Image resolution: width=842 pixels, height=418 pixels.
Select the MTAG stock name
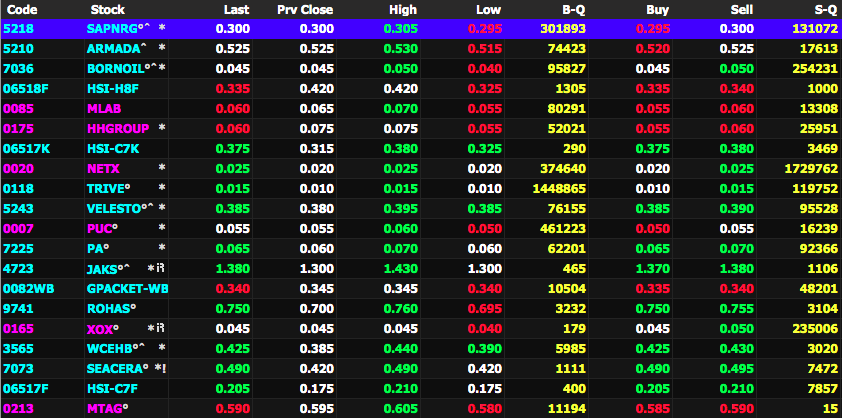pyautogui.click(x=105, y=408)
